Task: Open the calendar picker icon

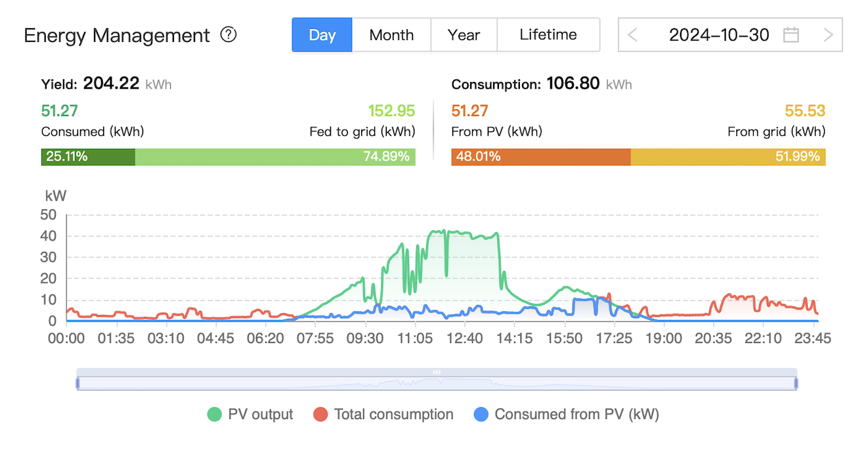Action: 791,35
